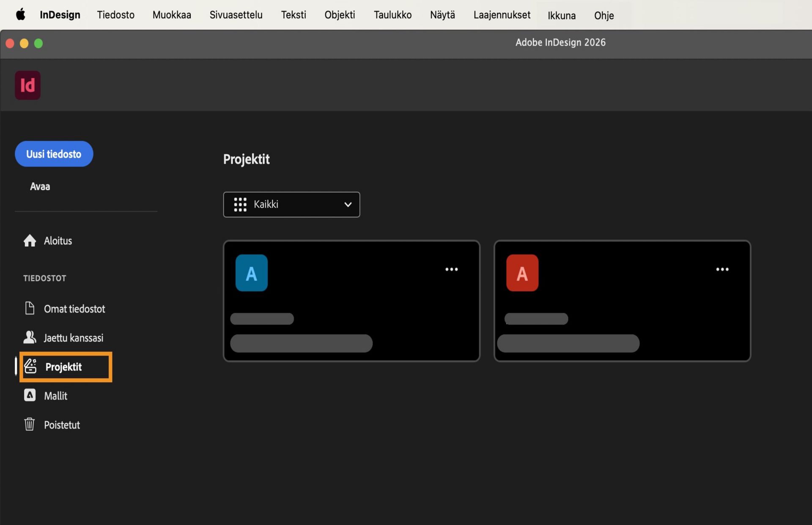Open the Ikkuna menu
The width and height of the screenshot is (812, 525).
(x=561, y=16)
